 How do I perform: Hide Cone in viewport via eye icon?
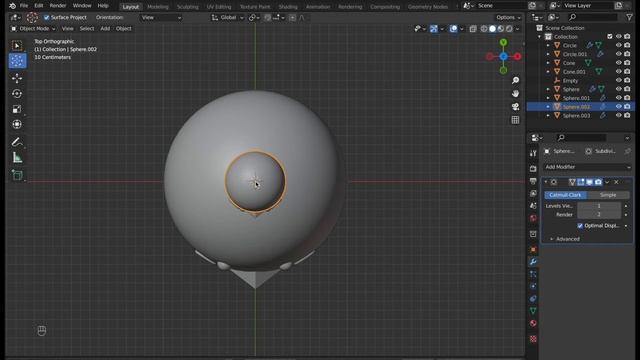click(x=619, y=63)
